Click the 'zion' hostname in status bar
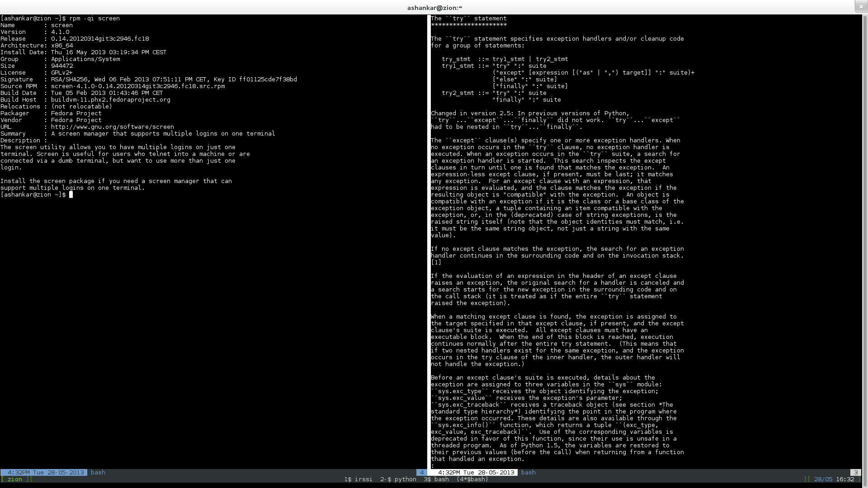 pyautogui.click(x=15, y=479)
